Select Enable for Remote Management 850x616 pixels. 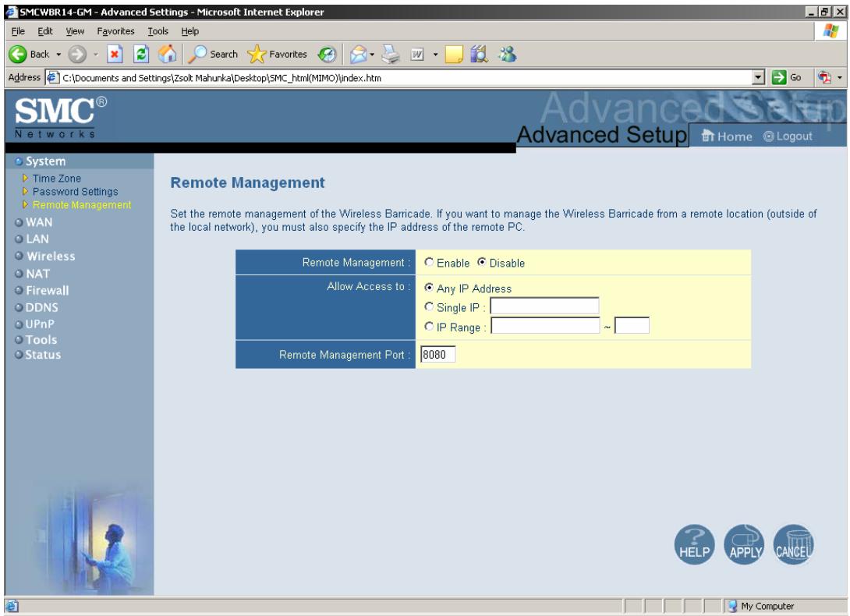pos(429,262)
